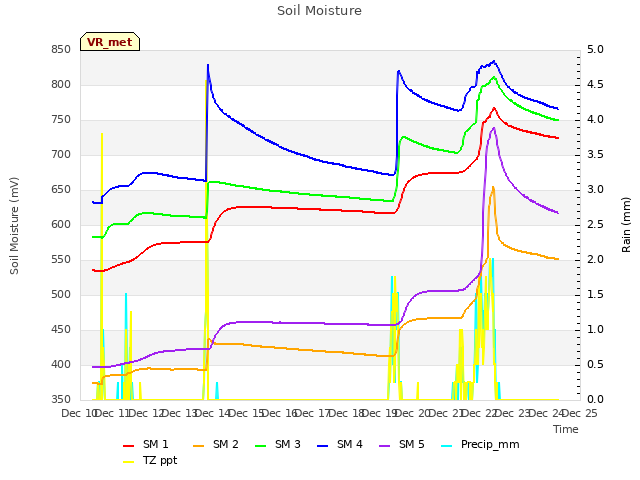Click the 400 left axis tick label
640x480 pixels.
point(61,365)
